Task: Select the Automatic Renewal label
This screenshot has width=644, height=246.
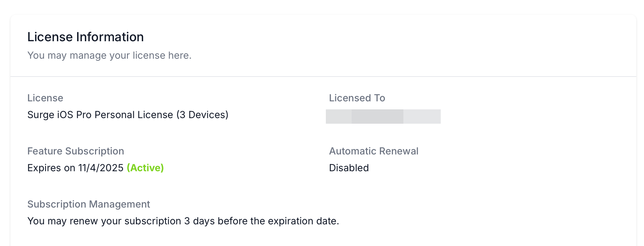Action: [x=374, y=151]
